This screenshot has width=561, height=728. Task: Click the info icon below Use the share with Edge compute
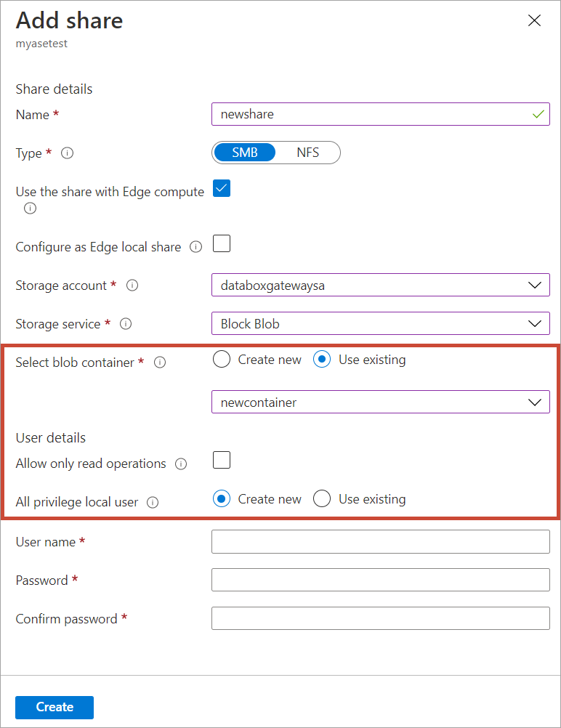[x=30, y=209]
